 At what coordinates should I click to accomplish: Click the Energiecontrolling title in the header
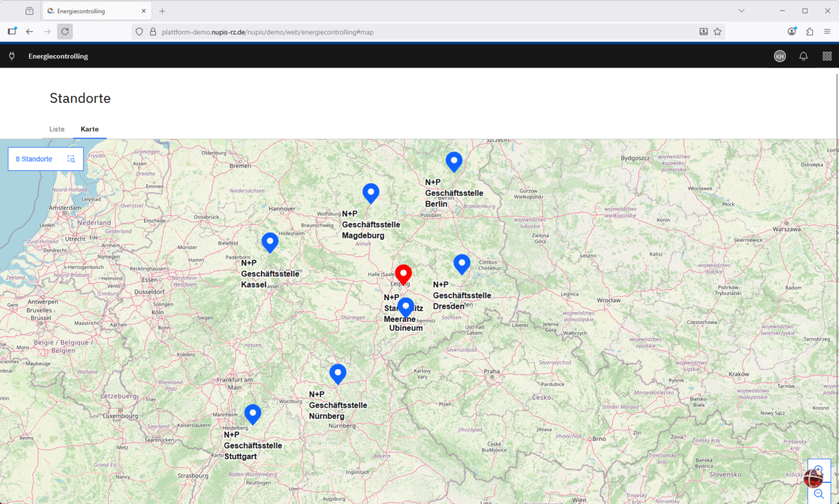coord(58,56)
